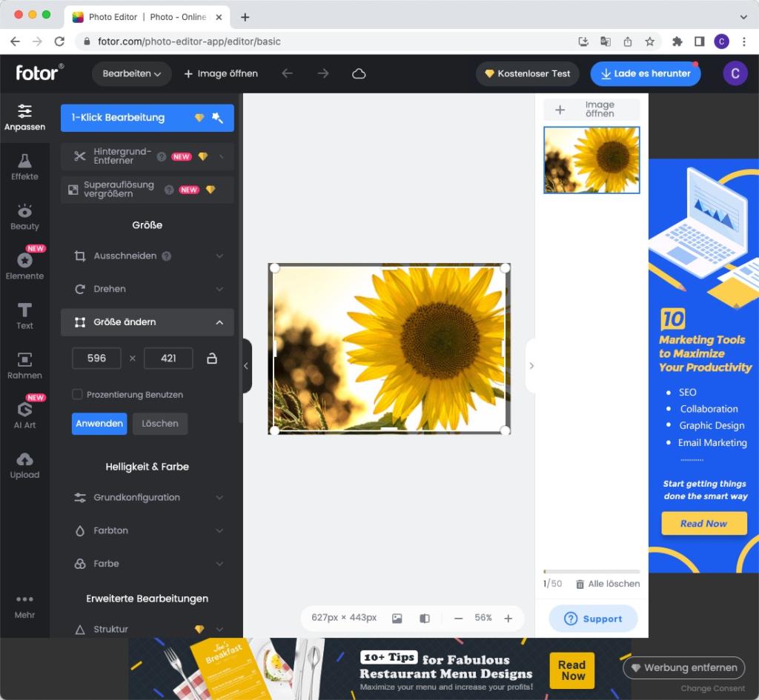This screenshot has width=759, height=700.
Task: Open the Effekte panel in sidebar
Action: click(x=24, y=167)
